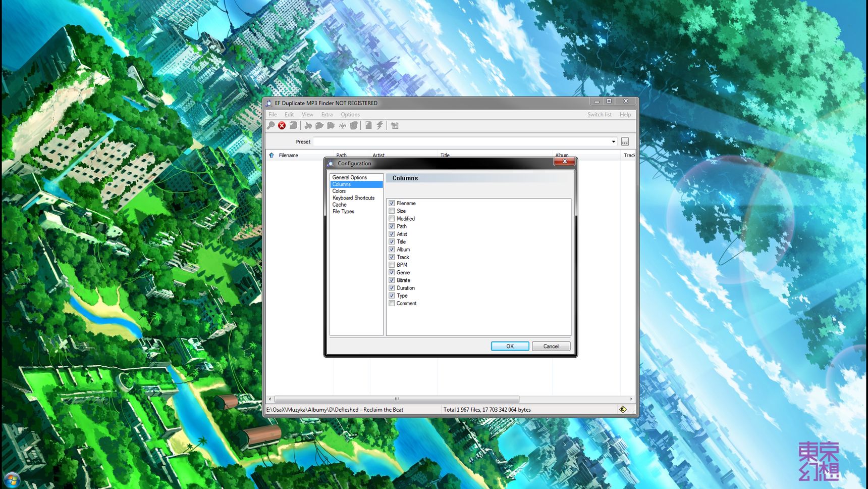
Task: Click Switch list in the menu bar
Action: coord(599,115)
